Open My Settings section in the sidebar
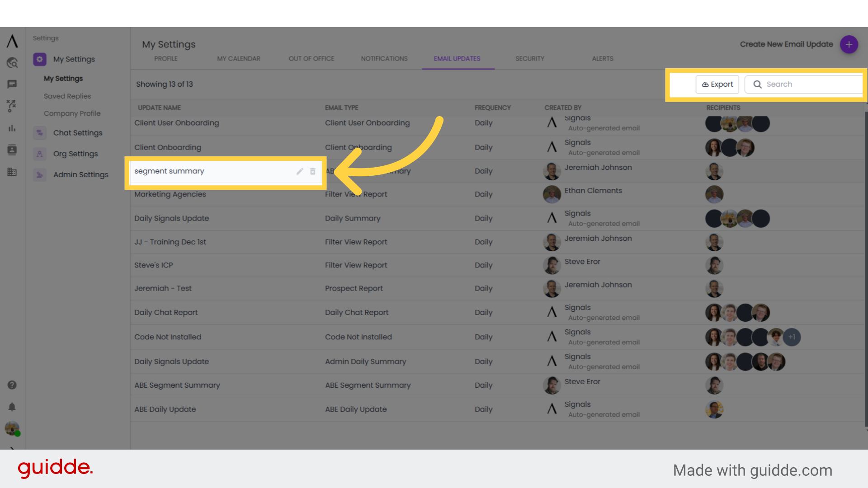Viewport: 868px width, 488px height. (74, 59)
